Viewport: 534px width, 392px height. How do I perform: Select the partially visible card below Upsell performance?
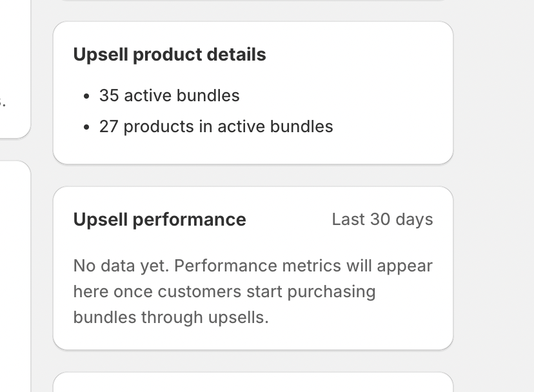[x=253, y=382]
